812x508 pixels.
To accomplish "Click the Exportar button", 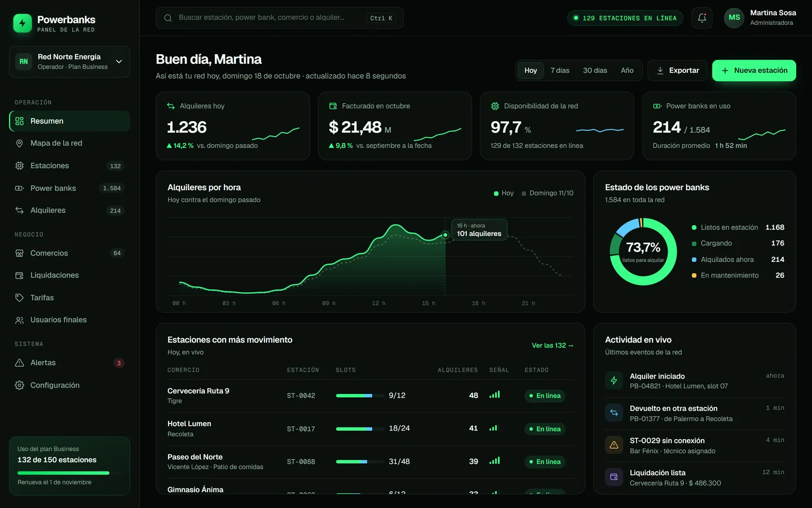I will click(x=677, y=71).
